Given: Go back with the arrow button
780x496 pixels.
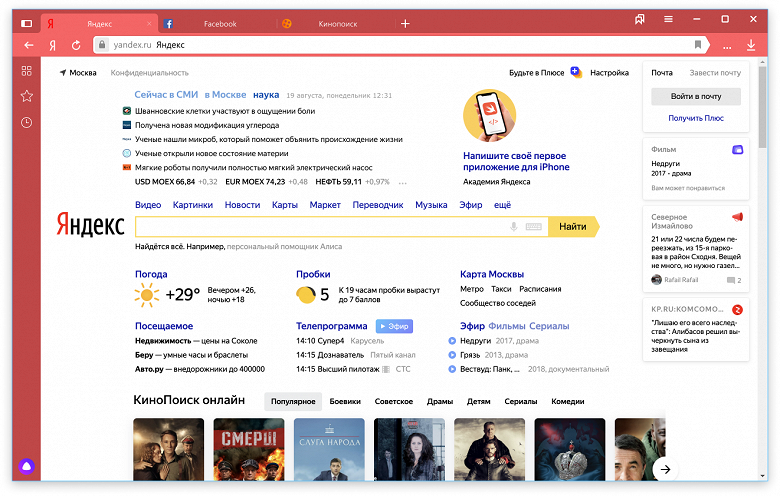Looking at the screenshot, I should (x=29, y=45).
